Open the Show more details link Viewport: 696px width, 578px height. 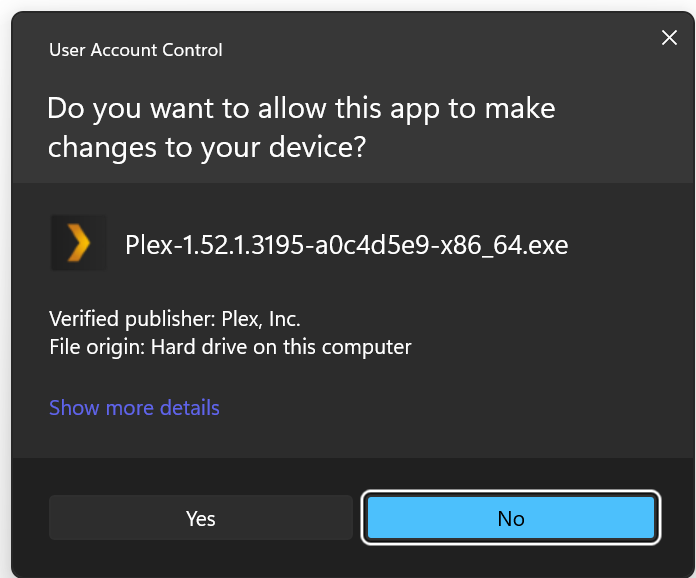pyautogui.click(x=134, y=408)
